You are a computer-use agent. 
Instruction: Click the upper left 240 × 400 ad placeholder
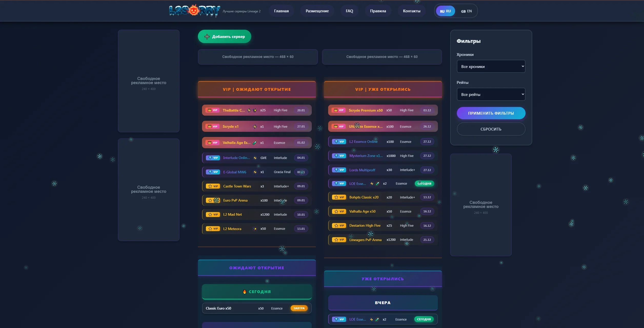[149, 81]
